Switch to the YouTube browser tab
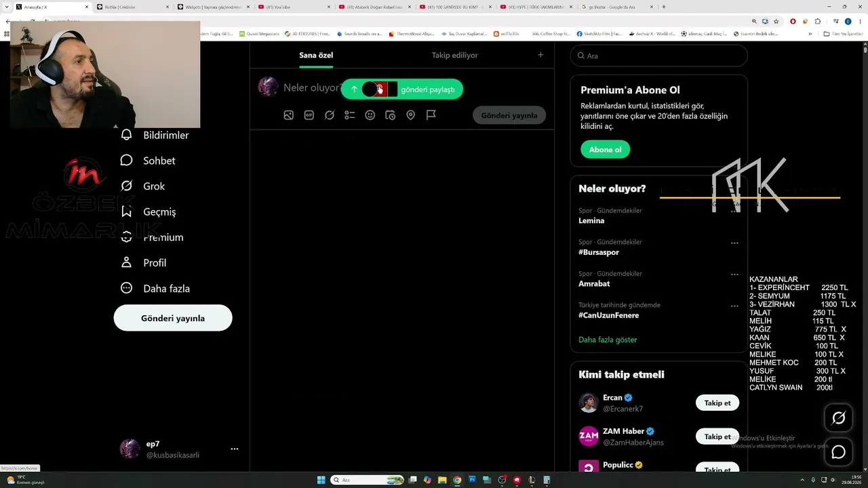 (x=294, y=7)
